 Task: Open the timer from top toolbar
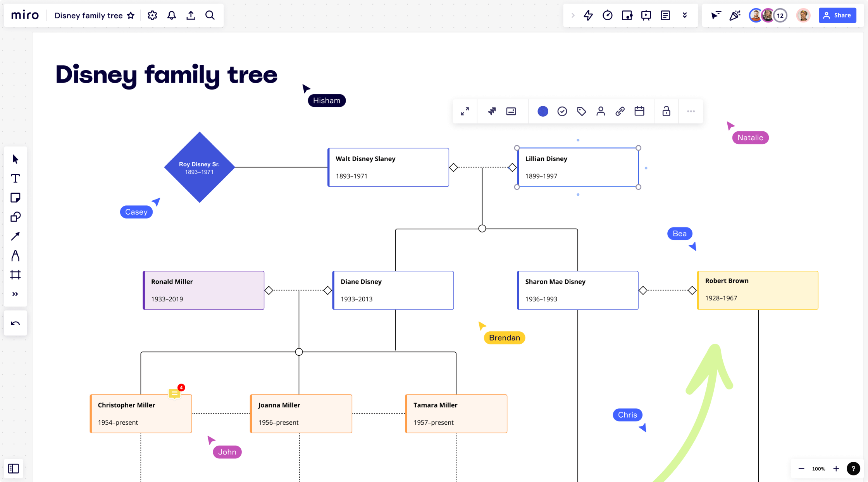pyautogui.click(x=607, y=15)
